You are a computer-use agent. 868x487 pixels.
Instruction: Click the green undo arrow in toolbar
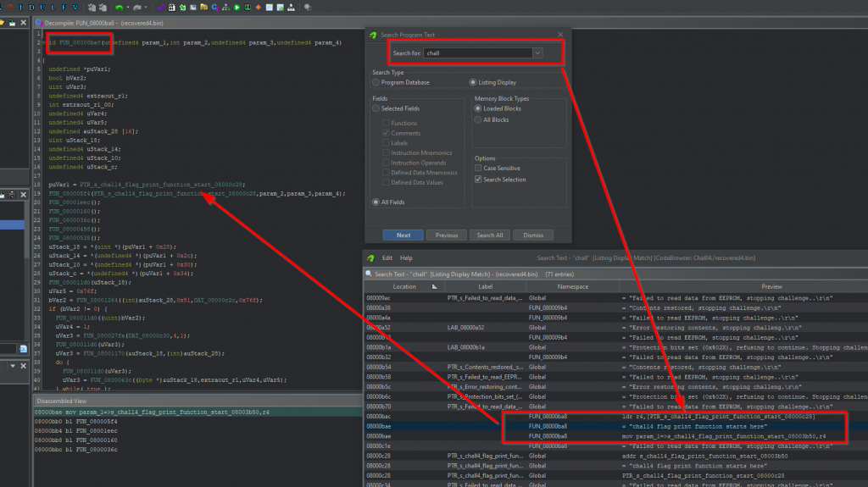[x=120, y=8]
